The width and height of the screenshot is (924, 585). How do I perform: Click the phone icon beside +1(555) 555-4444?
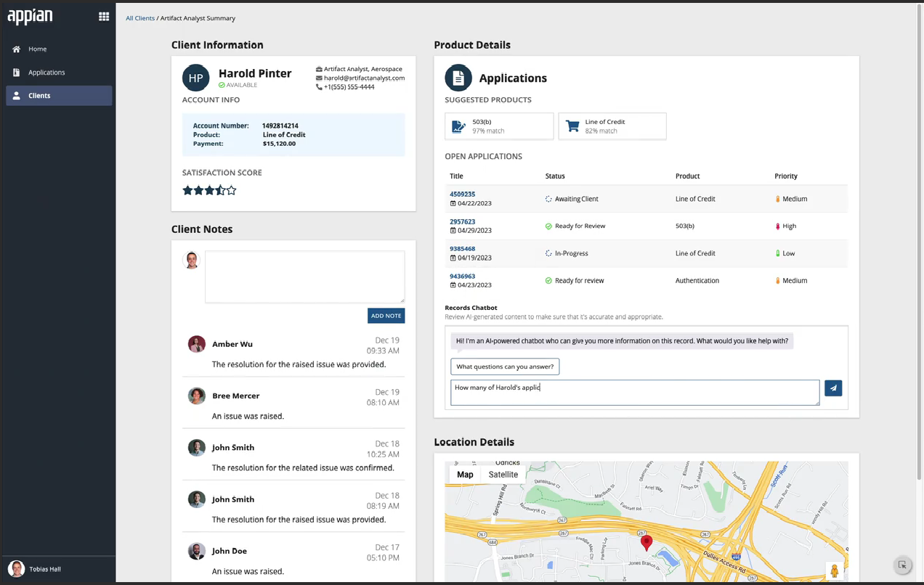(319, 87)
